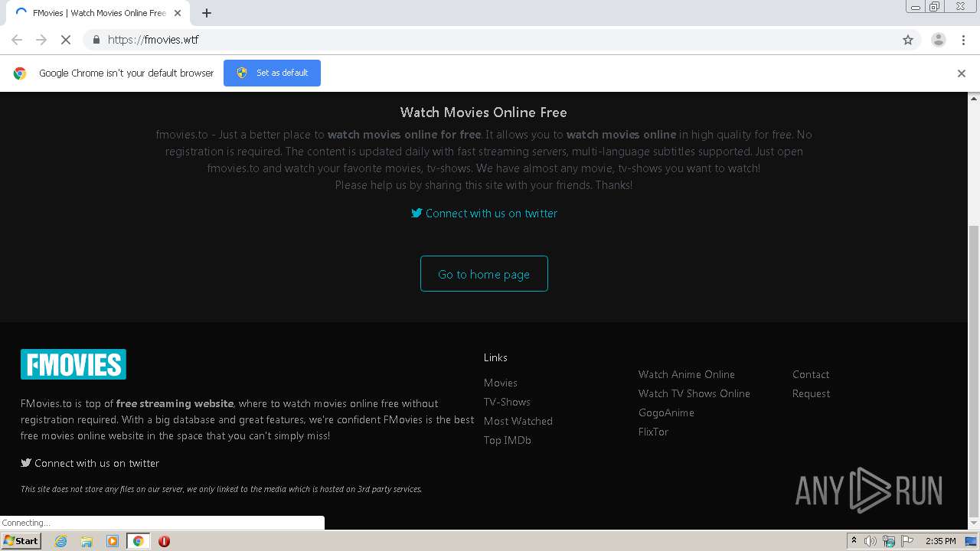The height and width of the screenshot is (551, 980).
Task: Click the default browser message text
Action: (126, 73)
